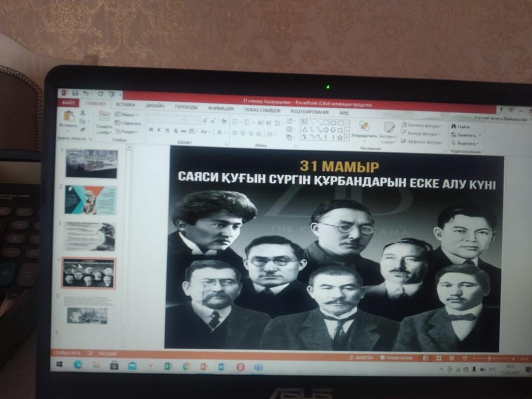Open the Find (Найти) tool
The height and width of the screenshot is (399, 532).
pos(460,126)
